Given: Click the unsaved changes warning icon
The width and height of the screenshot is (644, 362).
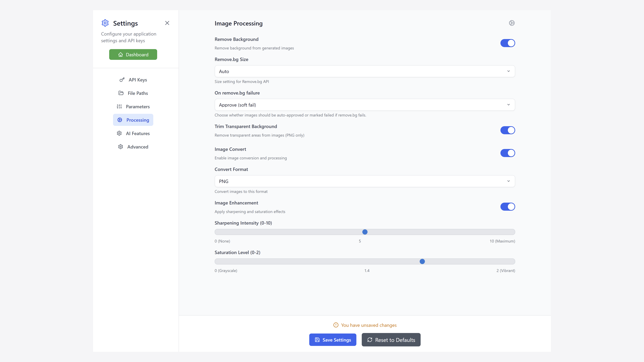Looking at the screenshot, I should click(x=336, y=325).
